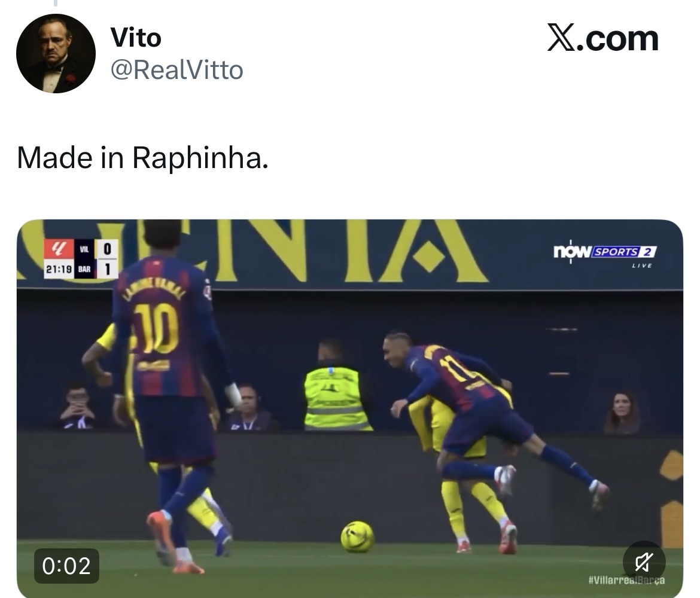Viewport: 700px width, 598px height.
Task: Click the VIL 0 score display
Action: [96, 249]
